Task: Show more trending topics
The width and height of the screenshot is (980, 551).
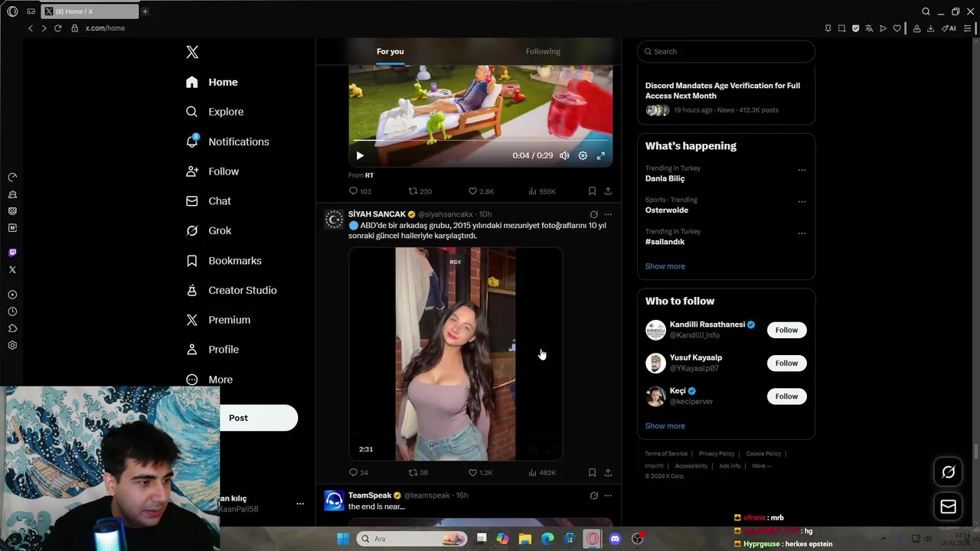Action: coord(665,266)
